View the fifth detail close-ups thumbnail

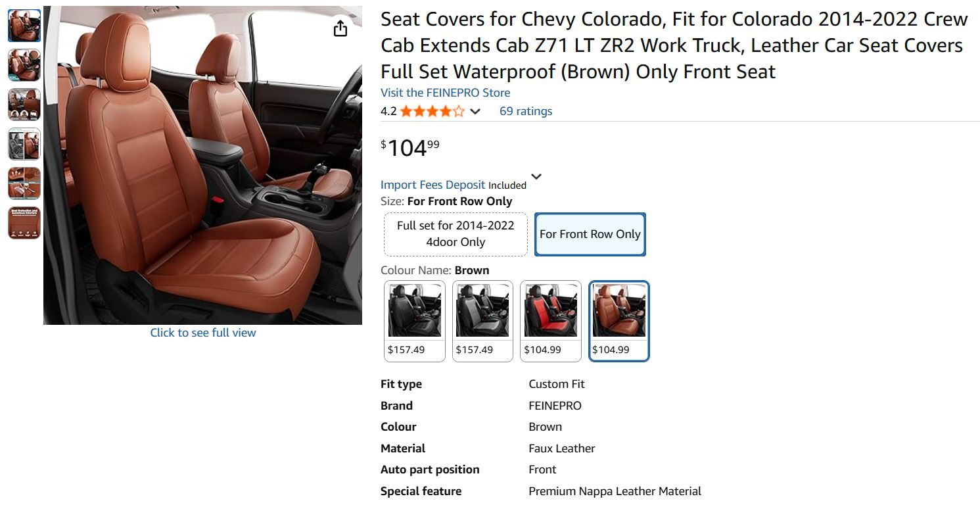(24, 183)
